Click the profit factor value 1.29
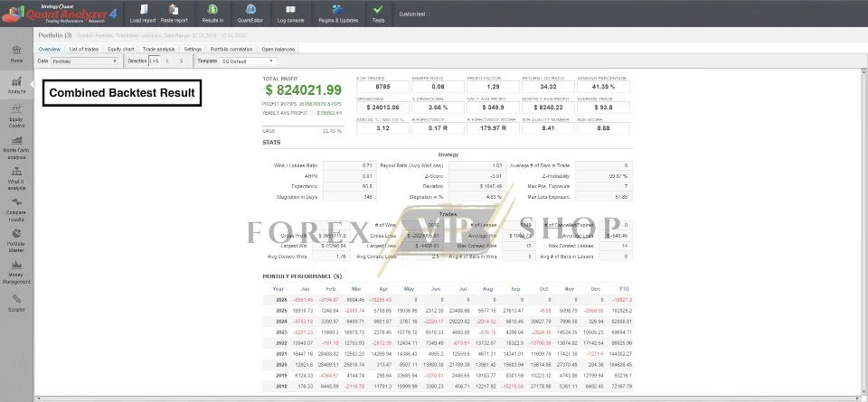This screenshot has height=402, width=868. pyautogui.click(x=493, y=87)
